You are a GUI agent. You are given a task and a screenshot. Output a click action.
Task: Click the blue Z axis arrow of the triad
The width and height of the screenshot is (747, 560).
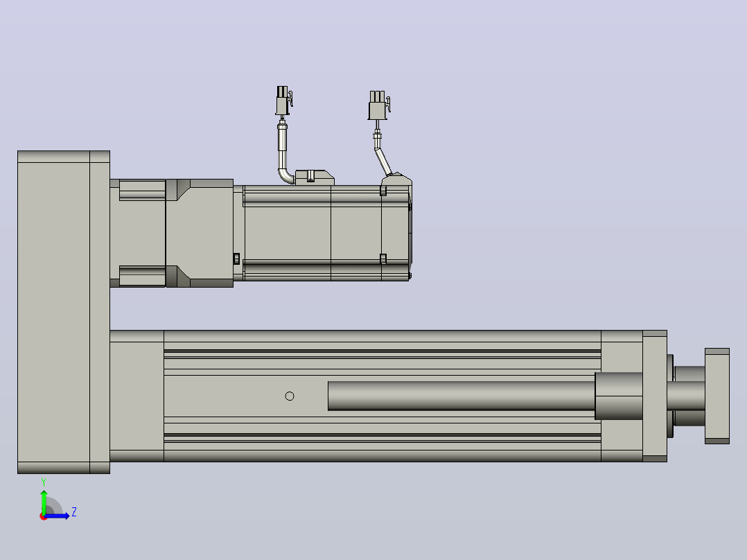58,516
